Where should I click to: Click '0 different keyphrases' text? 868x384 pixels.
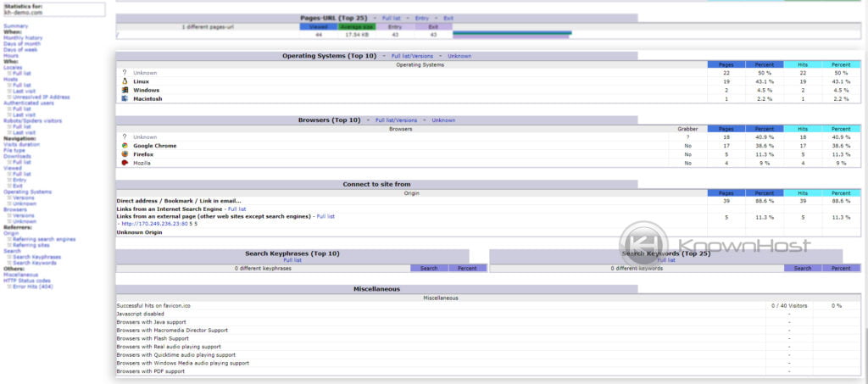(263, 269)
